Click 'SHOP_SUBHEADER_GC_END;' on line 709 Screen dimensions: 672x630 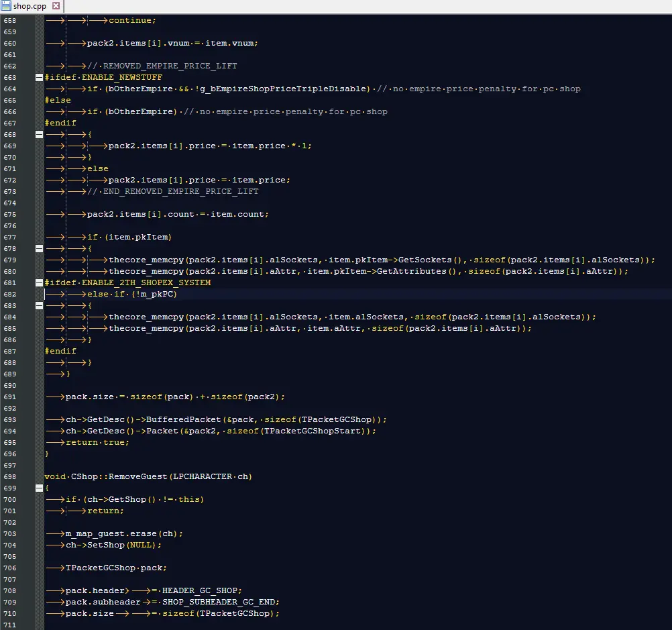click(221, 602)
